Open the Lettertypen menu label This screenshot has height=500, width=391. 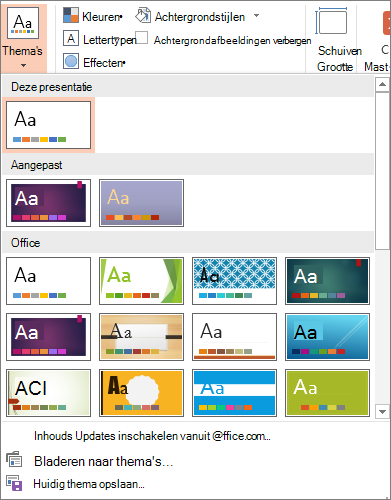click(109, 40)
